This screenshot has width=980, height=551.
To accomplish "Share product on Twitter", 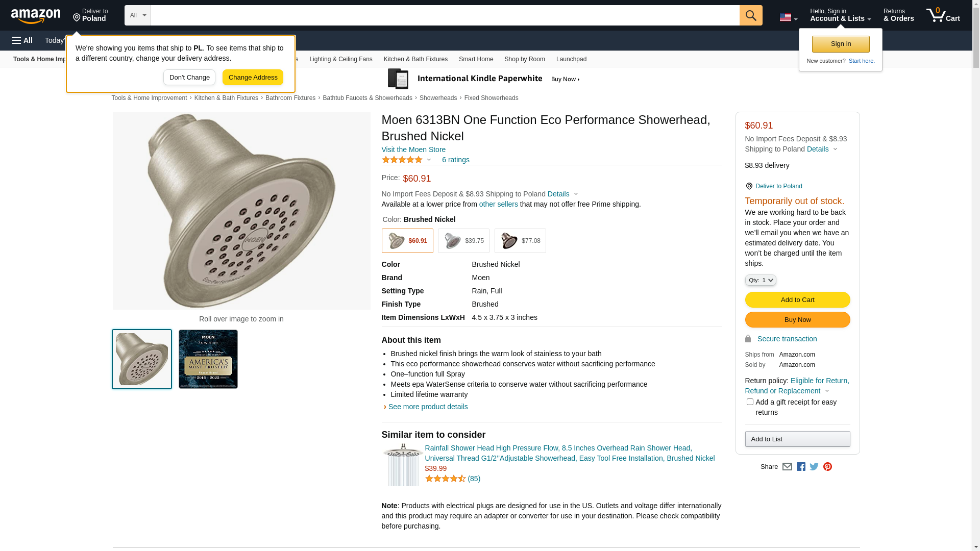I will tap(814, 467).
